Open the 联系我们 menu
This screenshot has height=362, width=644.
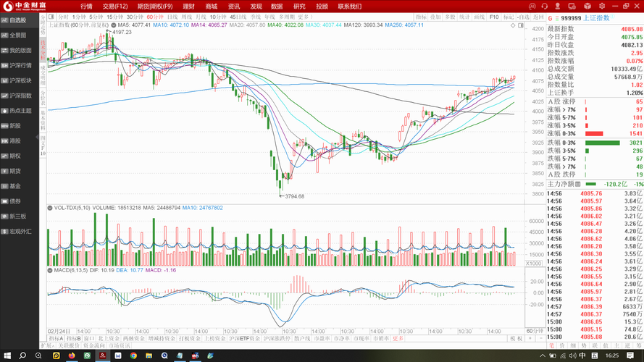[x=349, y=7]
